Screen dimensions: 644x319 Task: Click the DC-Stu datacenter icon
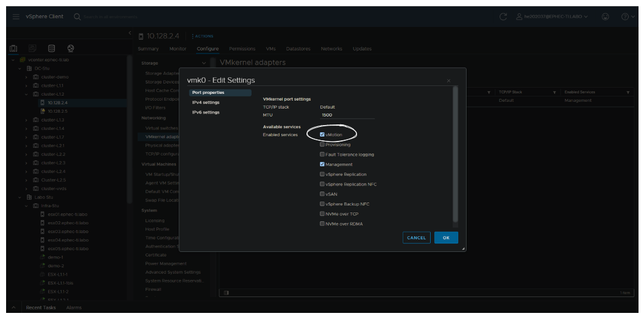29,68
